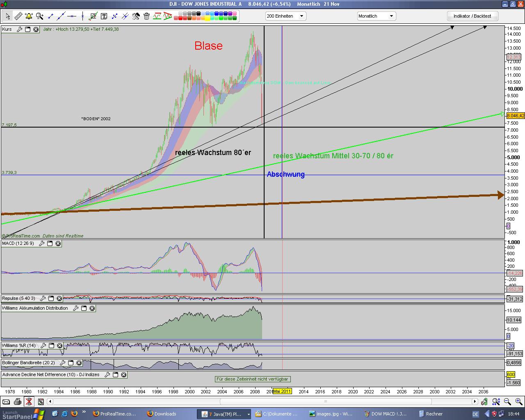Click the horizontal chart scrollbar thumb
Image resolution: width=525 pixels, height=420 pixels.
[x=325, y=402]
